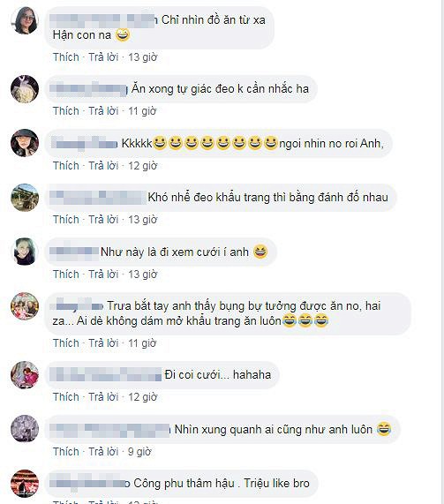Viewport: 444px width, 504px height.
Task: Open profile picture beside 'Trưa bắt tay anh' comment
Action: (x=25, y=306)
